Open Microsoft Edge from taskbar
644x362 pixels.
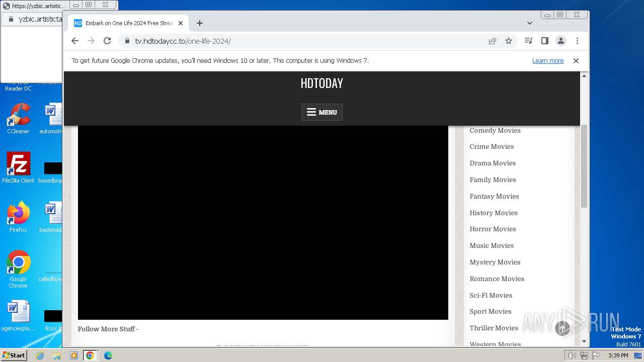point(108,355)
